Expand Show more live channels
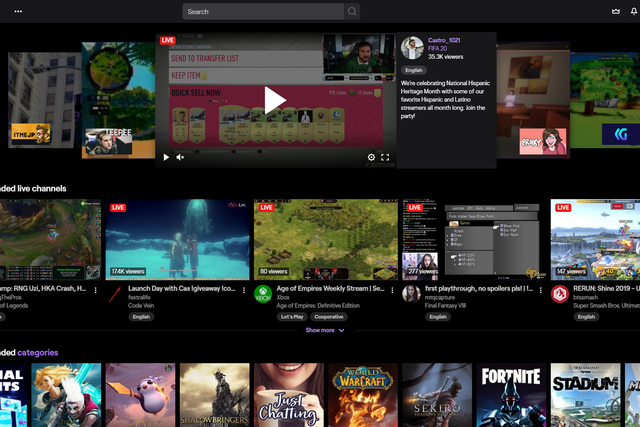640x427 pixels. point(325,330)
